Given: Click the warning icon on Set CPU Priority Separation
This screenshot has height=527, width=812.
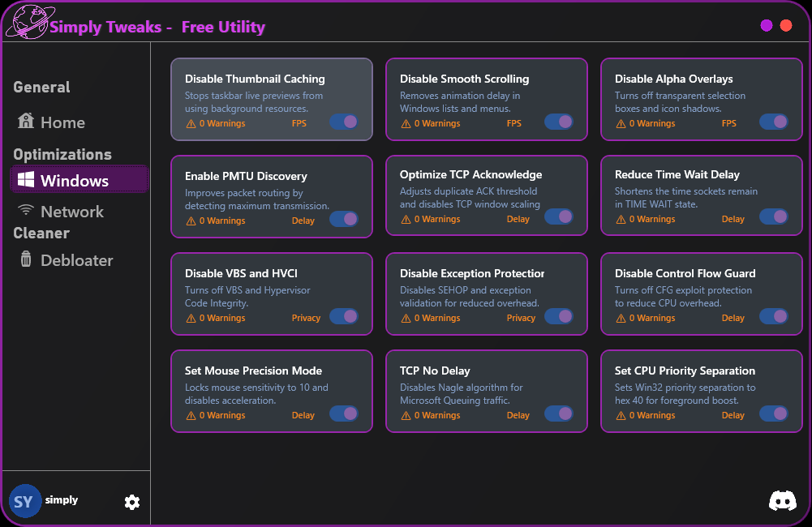Looking at the screenshot, I should click(621, 416).
